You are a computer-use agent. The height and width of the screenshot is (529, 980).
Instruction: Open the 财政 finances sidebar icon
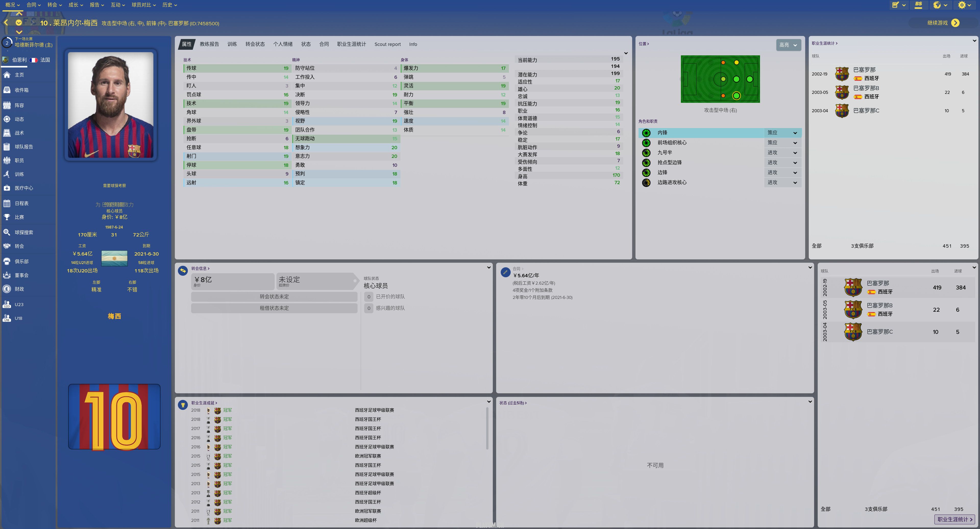point(7,289)
